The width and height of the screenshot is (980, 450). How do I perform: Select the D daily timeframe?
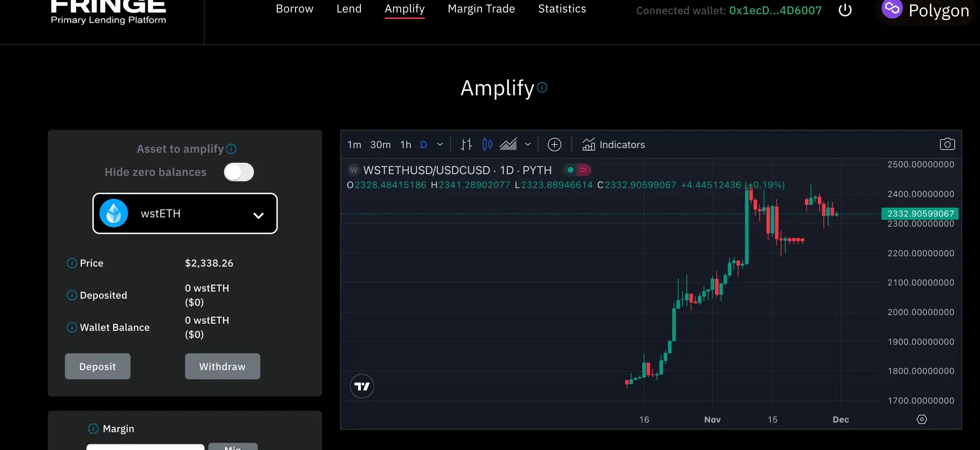coord(423,145)
